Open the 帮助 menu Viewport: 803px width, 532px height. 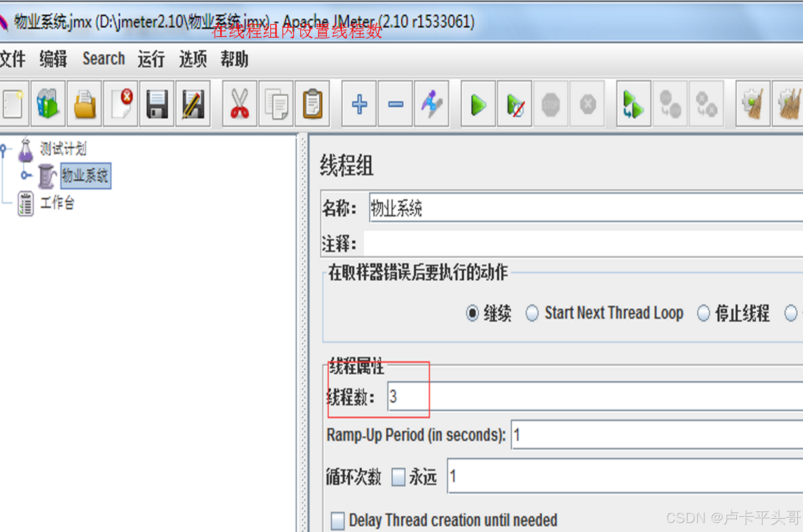pyautogui.click(x=234, y=59)
